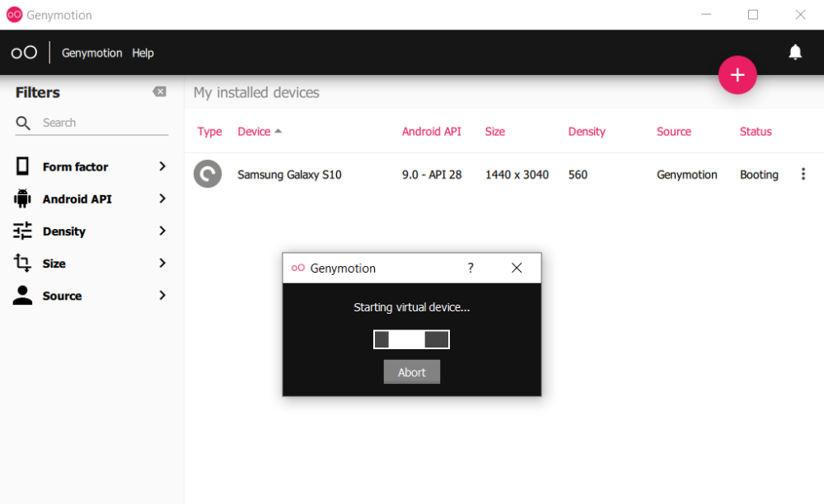Add a new virtual device with the plus button

click(737, 75)
